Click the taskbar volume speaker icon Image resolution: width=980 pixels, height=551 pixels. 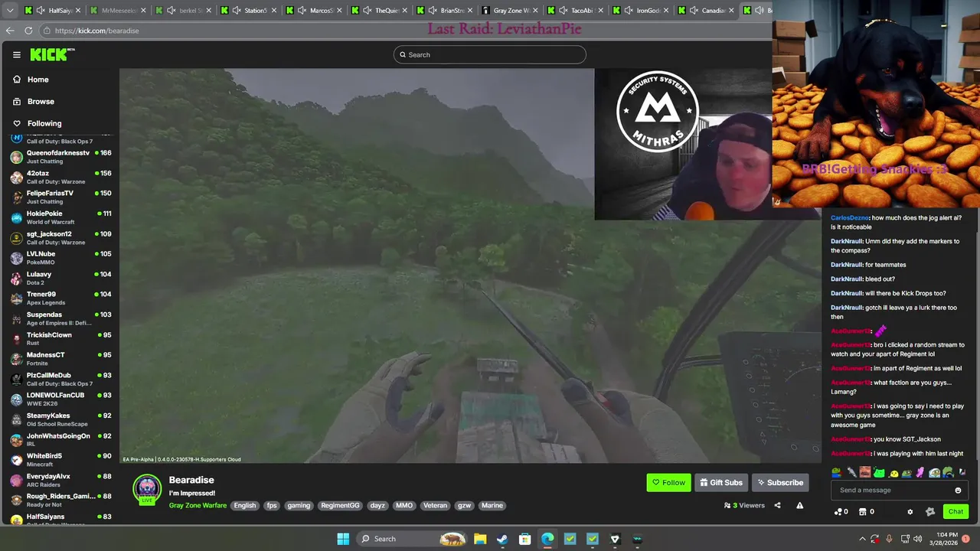pyautogui.click(x=917, y=539)
